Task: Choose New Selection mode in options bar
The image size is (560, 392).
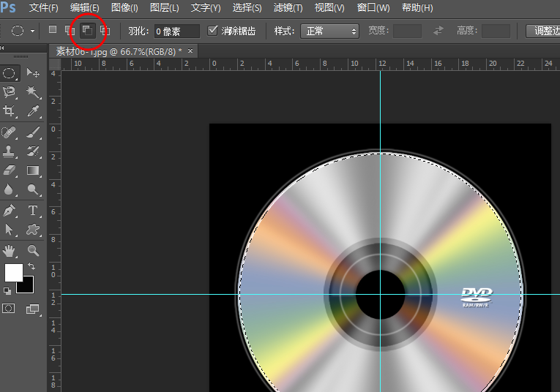Action: (53, 29)
